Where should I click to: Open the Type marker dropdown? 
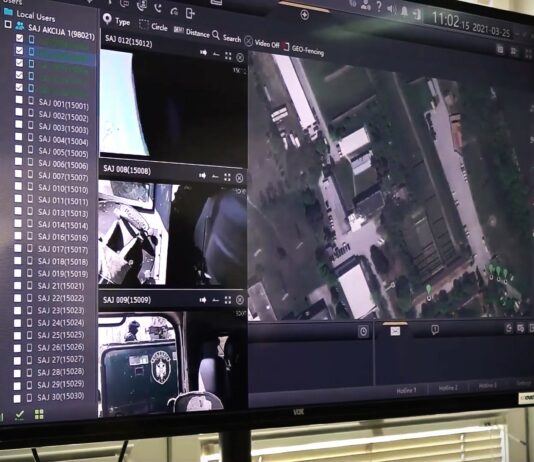[x=116, y=20]
